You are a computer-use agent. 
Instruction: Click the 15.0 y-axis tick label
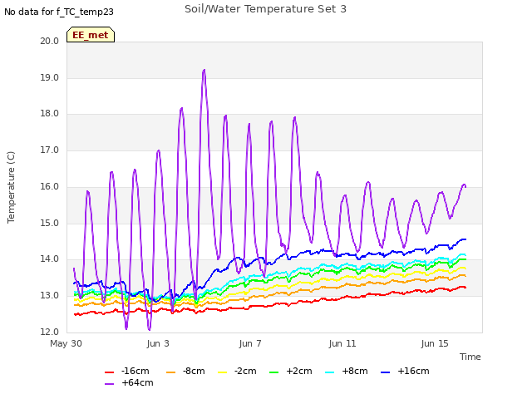(50, 223)
